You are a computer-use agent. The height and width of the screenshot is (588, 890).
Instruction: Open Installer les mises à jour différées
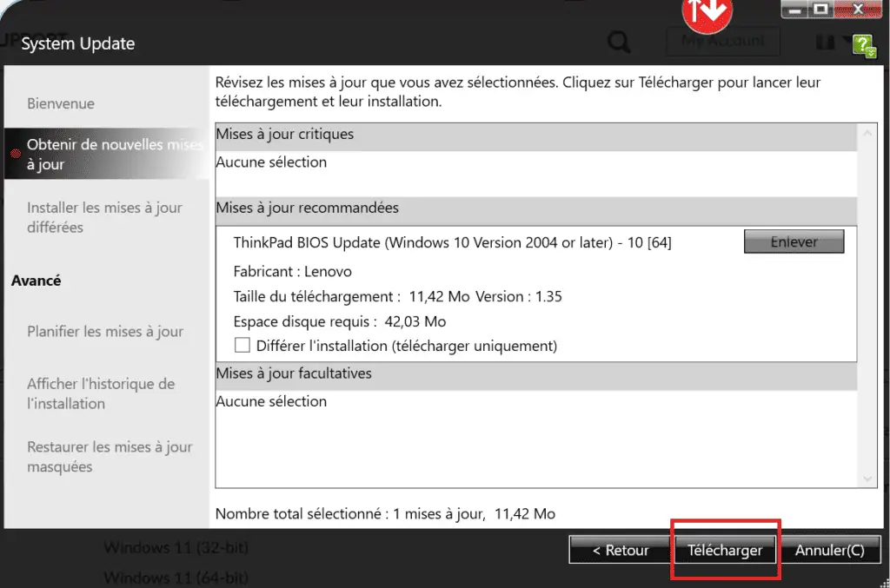(x=104, y=217)
